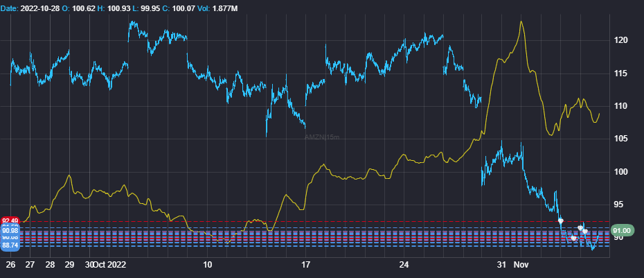Click the 31 date axis label

click(501, 264)
